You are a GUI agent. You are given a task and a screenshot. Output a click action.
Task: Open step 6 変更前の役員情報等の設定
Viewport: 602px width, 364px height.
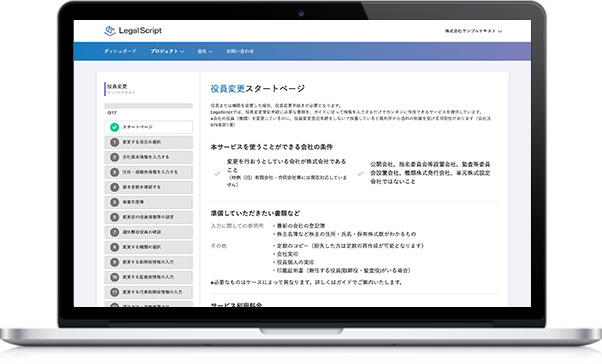[149, 217]
